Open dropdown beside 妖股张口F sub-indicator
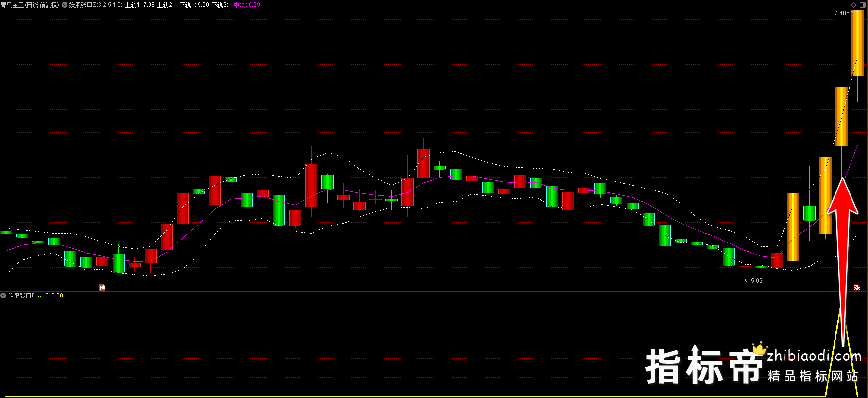The height and width of the screenshot is (398, 868). (x=3, y=295)
